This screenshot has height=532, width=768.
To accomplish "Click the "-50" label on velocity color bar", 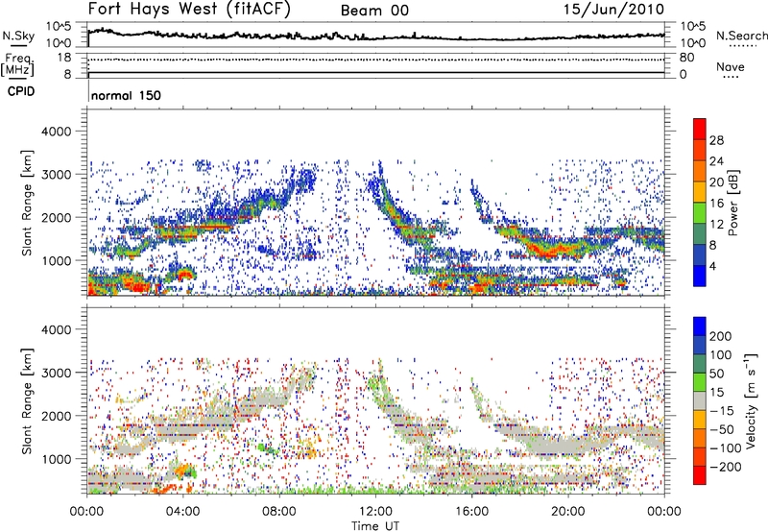I will click(722, 429).
